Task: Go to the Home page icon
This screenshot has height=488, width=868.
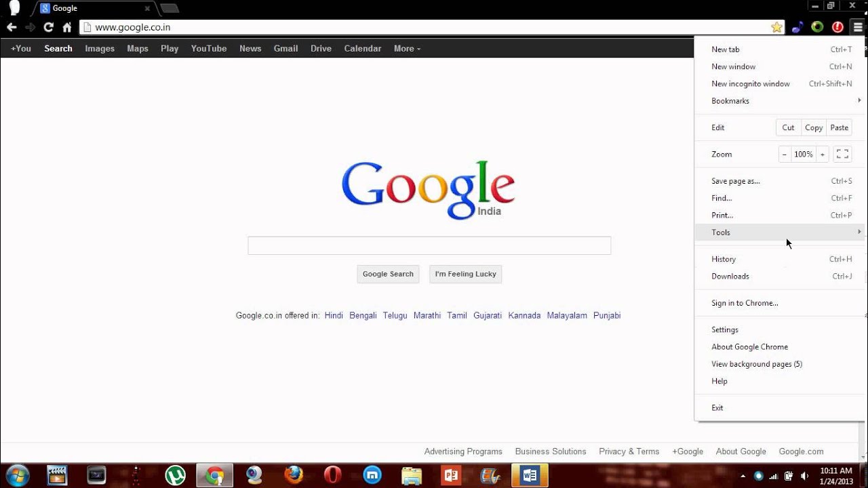Action: pos(66,27)
